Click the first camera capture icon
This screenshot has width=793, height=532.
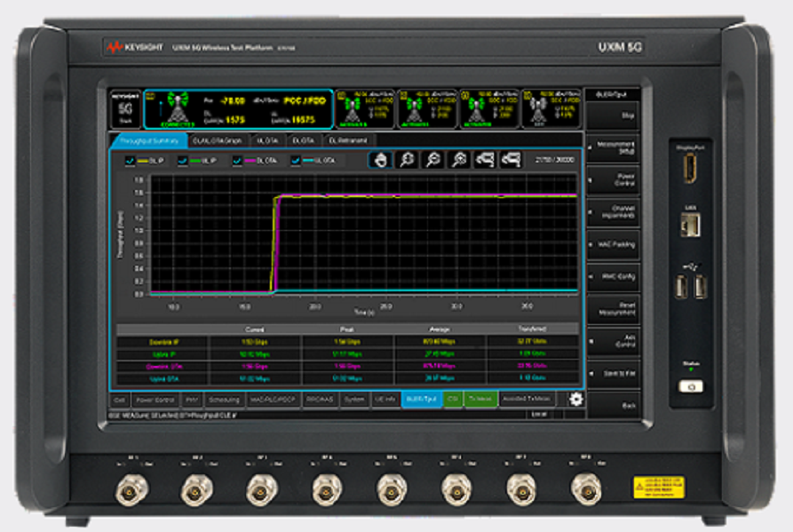tap(484, 160)
